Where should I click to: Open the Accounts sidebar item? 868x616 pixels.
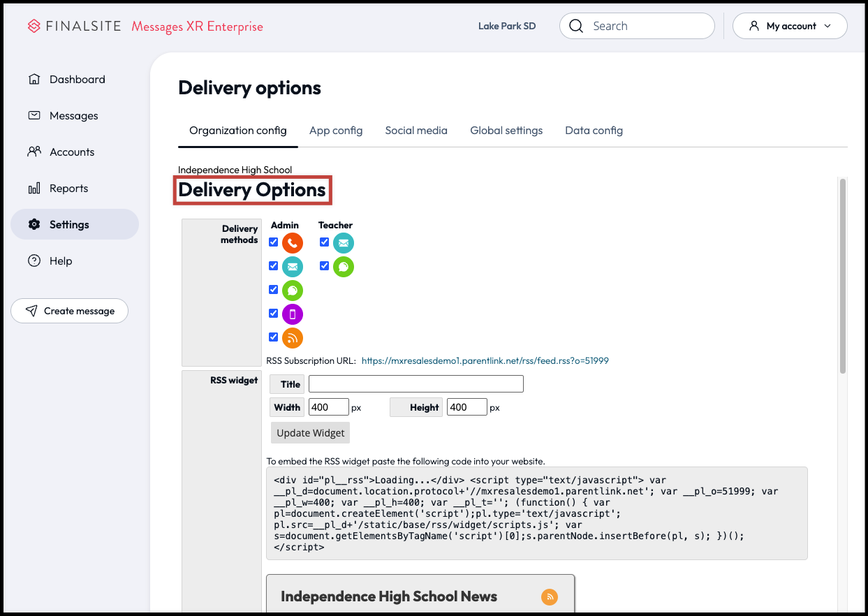72,152
